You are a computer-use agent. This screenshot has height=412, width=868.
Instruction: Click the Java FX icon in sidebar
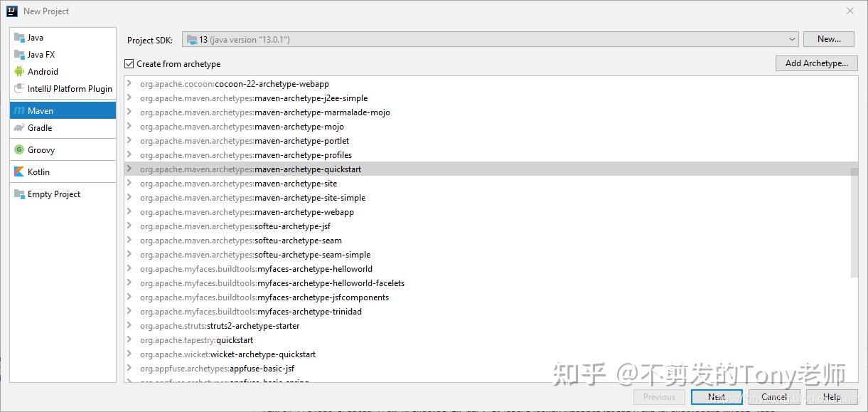tap(22, 54)
